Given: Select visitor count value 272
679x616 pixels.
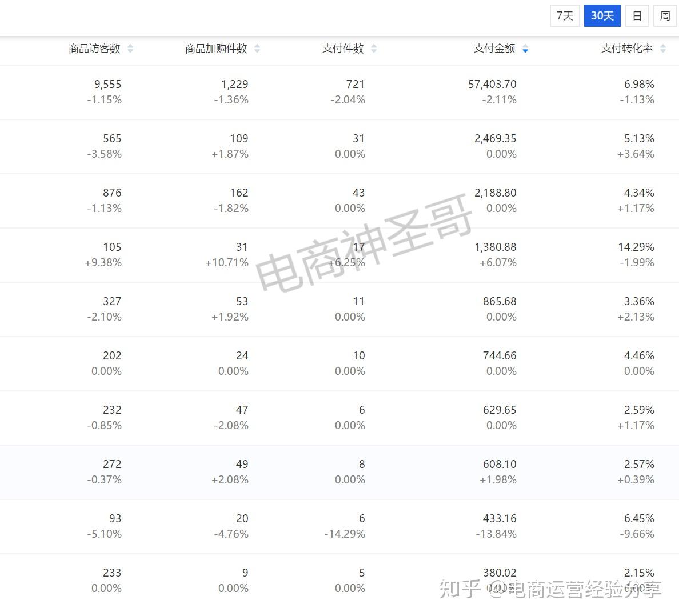Looking at the screenshot, I should coord(112,465).
